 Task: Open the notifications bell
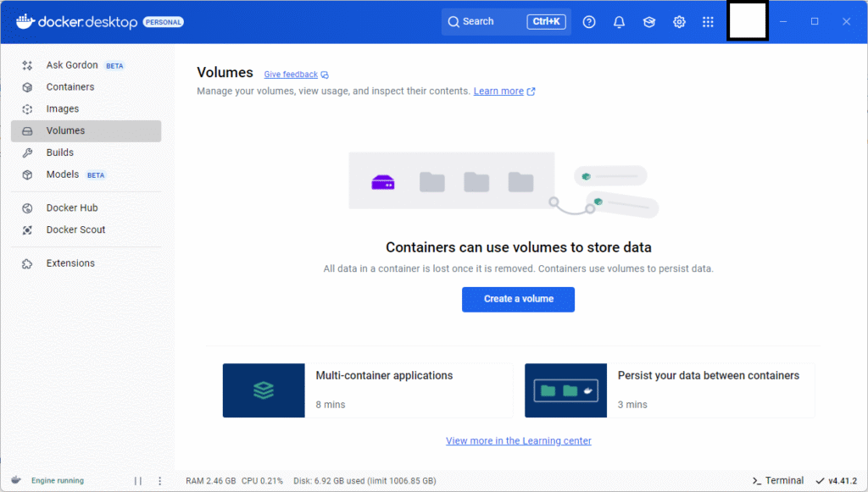click(x=619, y=22)
